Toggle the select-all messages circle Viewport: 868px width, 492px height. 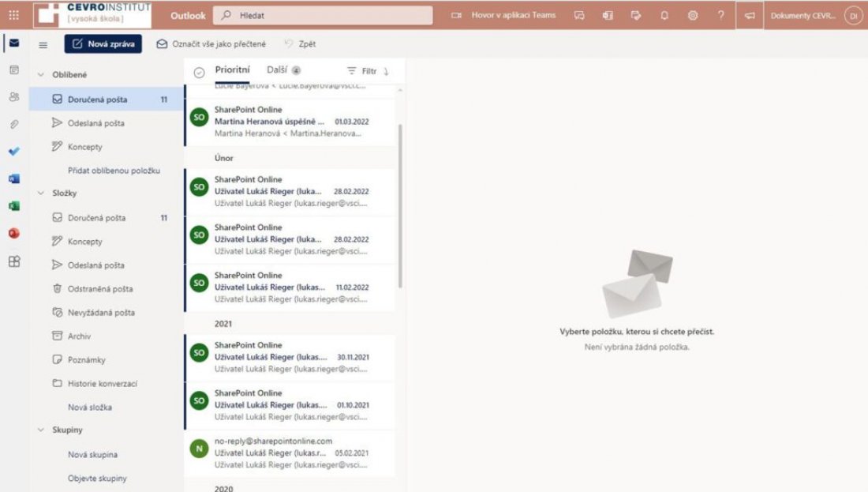pos(200,72)
